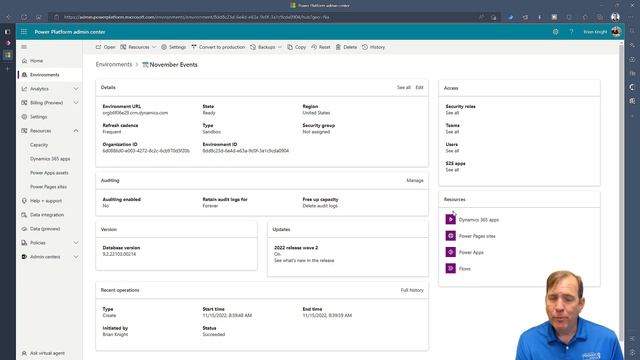Click the Environments breadcrumb link

point(114,64)
